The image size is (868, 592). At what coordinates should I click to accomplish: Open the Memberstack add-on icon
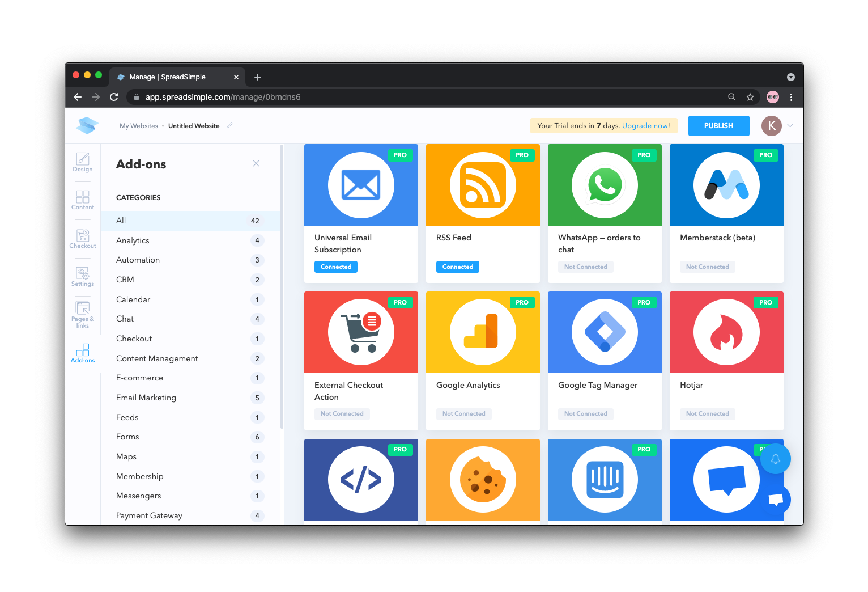(726, 185)
